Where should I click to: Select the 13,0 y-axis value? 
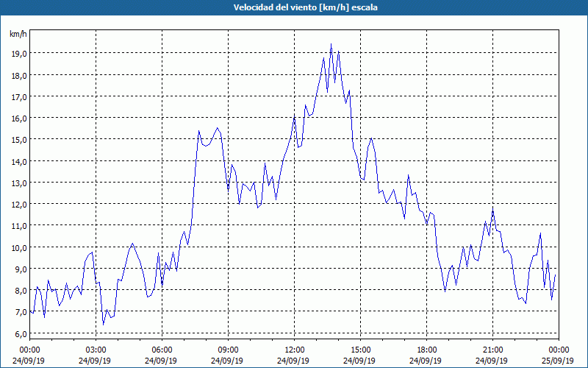[19, 183]
